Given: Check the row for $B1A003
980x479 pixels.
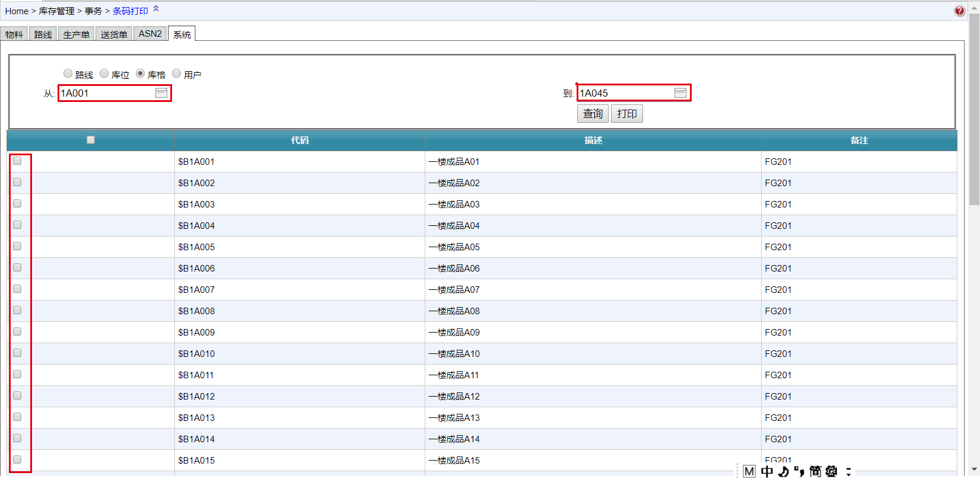Looking at the screenshot, I should click(x=17, y=203).
